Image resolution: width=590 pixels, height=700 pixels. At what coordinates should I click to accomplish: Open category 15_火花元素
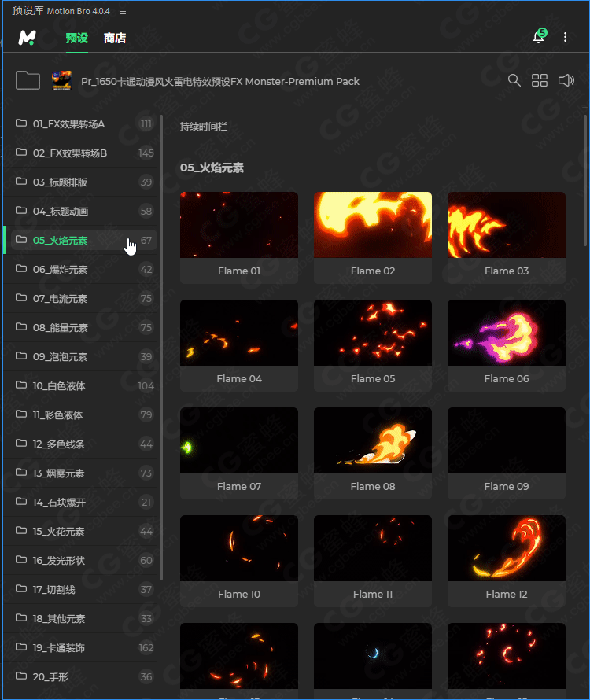tap(81, 531)
